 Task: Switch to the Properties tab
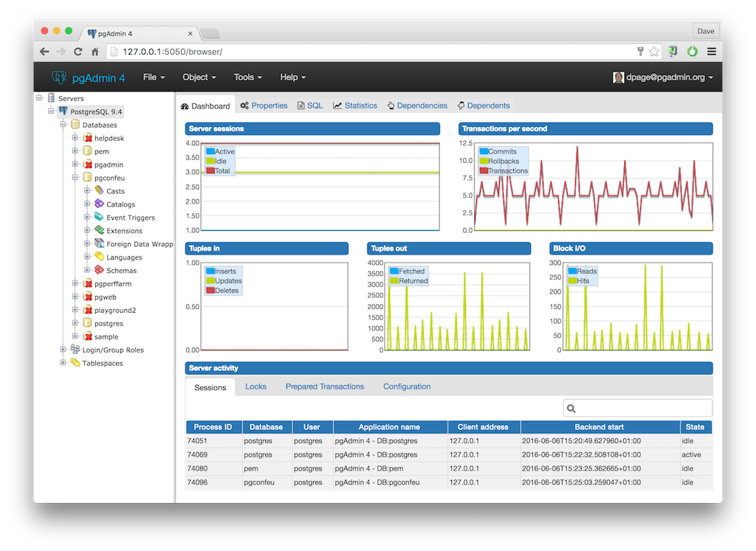(x=264, y=105)
